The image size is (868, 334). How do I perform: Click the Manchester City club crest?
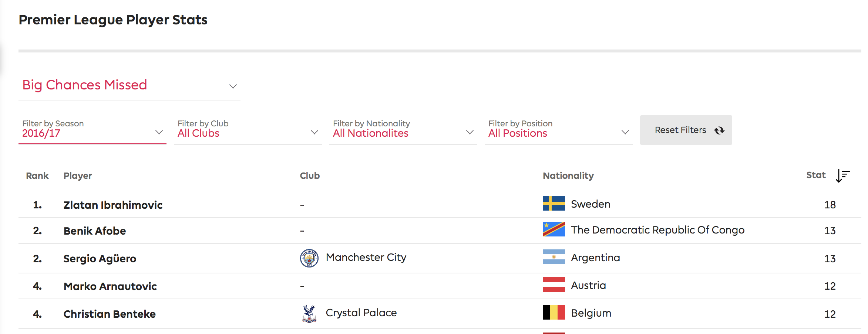click(309, 258)
